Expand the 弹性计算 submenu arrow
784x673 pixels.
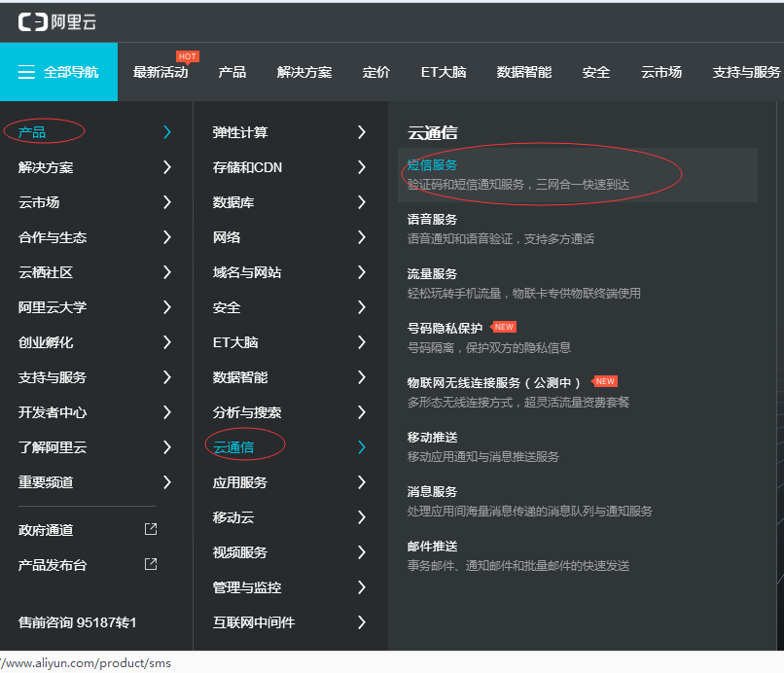362,132
